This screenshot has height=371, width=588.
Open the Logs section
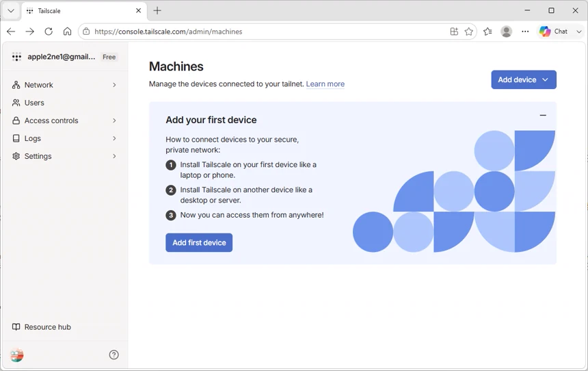click(64, 138)
